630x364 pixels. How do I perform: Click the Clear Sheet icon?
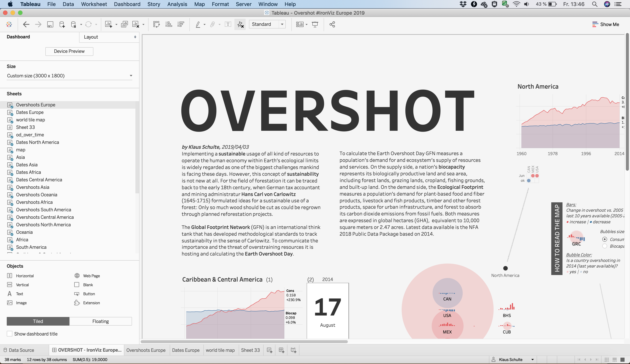136,24
